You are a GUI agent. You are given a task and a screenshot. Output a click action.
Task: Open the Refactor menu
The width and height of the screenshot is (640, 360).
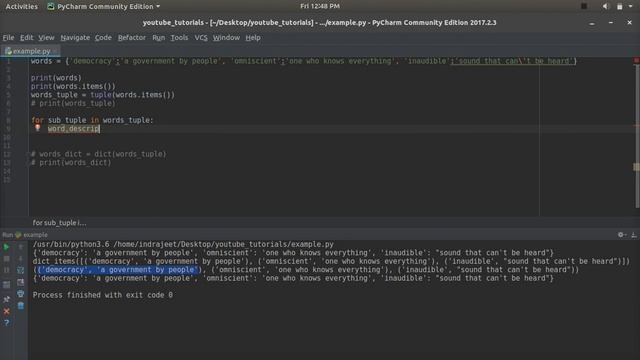tap(132, 38)
